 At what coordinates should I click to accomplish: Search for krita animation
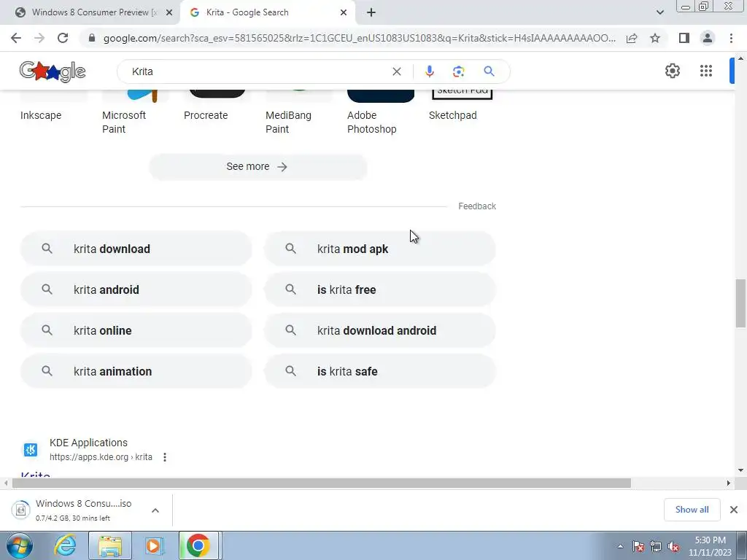136,371
